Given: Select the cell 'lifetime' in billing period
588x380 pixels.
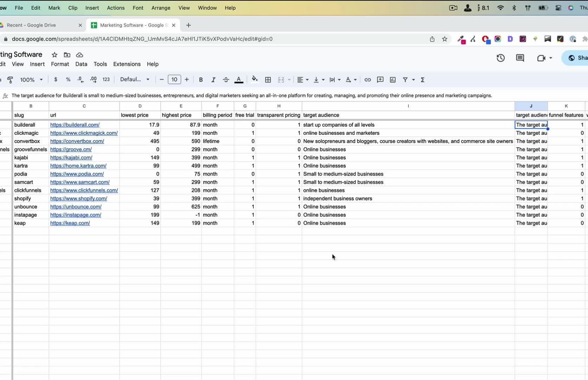Looking at the screenshot, I should point(218,141).
